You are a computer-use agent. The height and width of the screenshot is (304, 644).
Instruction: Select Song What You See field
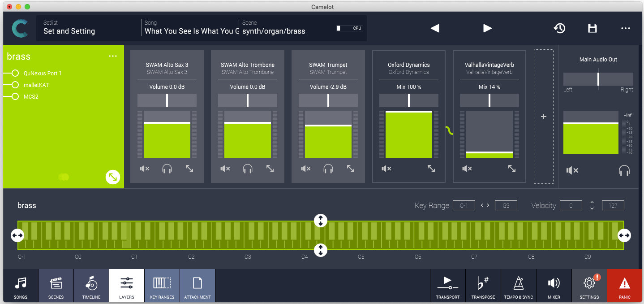190,28
